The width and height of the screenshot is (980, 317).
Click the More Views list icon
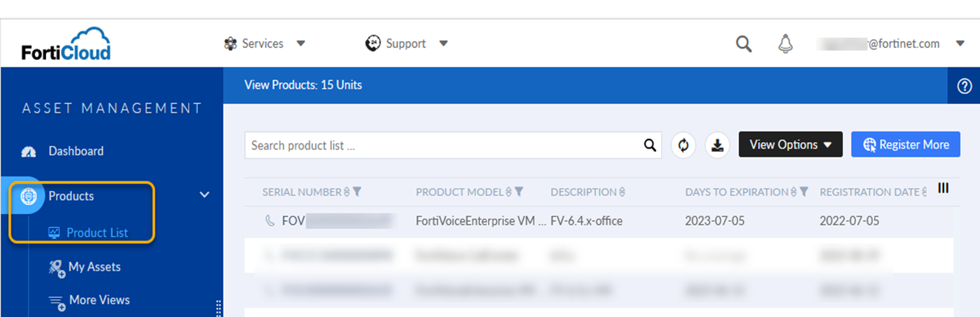(x=56, y=303)
